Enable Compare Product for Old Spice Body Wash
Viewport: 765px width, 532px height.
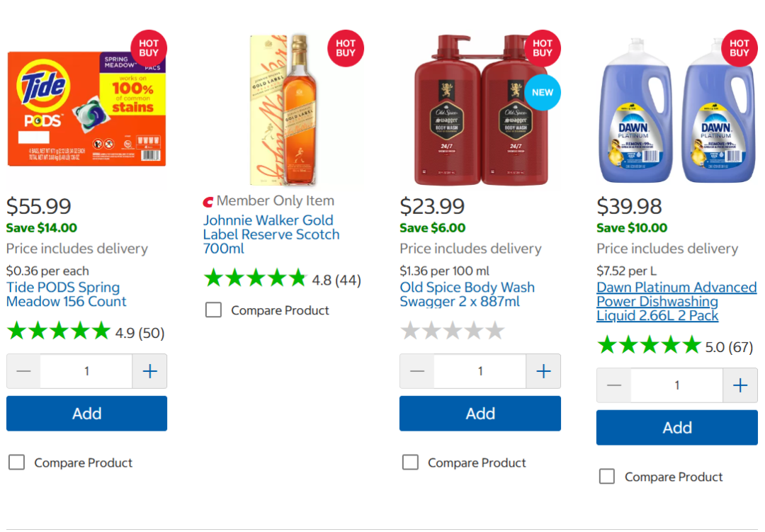point(410,463)
